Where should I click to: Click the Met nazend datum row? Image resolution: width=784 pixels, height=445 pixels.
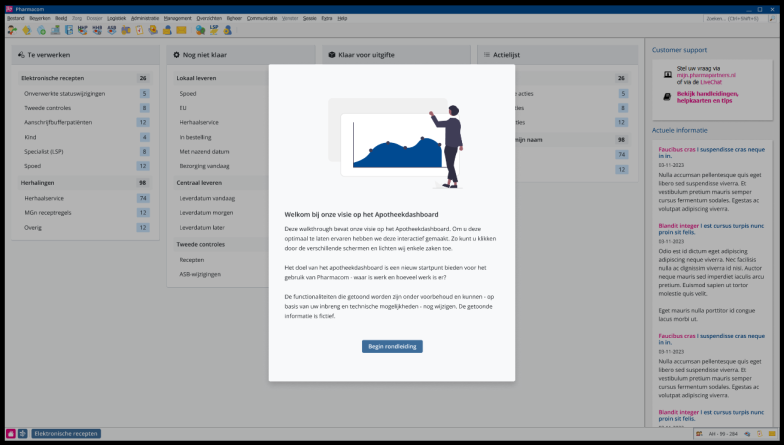click(x=220, y=152)
